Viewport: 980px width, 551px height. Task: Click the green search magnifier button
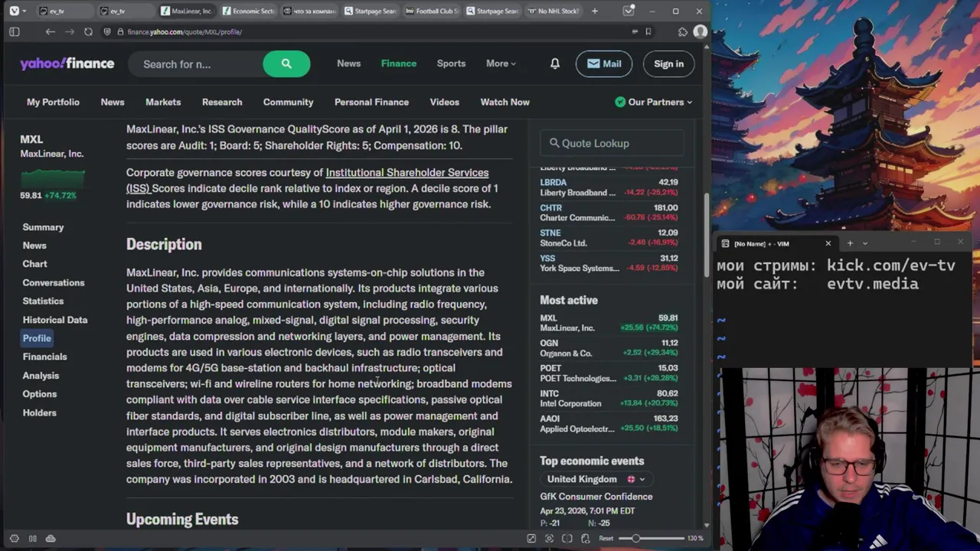286,64
